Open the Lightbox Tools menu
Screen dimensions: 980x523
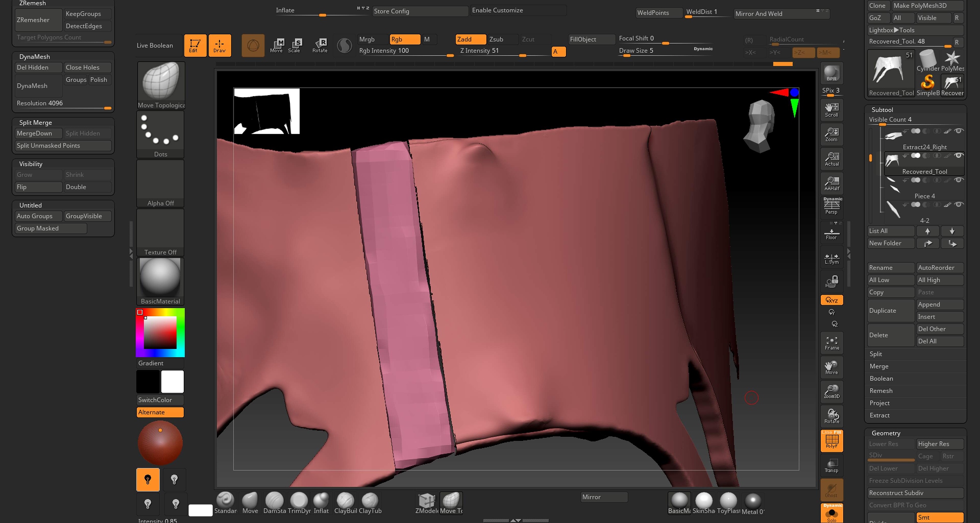(892, 30)
